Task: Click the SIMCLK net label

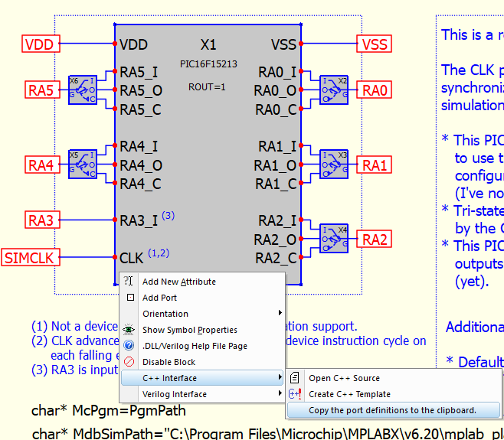Action: (x=31, y=257)
